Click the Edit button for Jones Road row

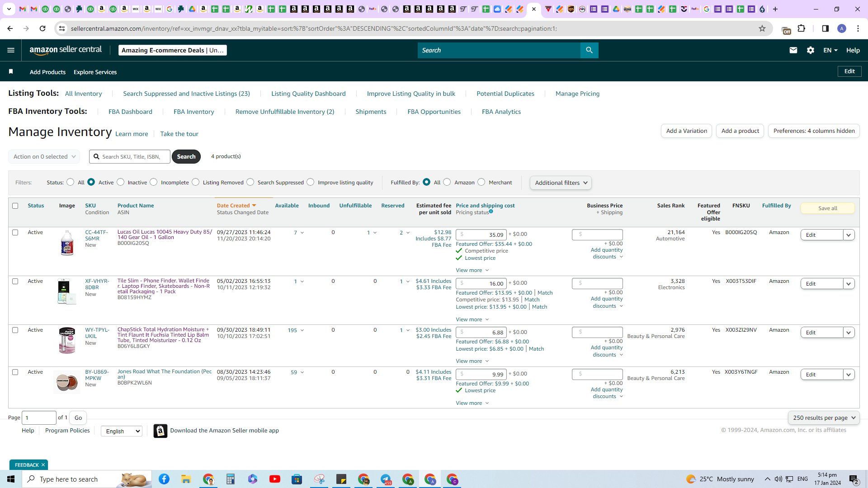(822, 375)
